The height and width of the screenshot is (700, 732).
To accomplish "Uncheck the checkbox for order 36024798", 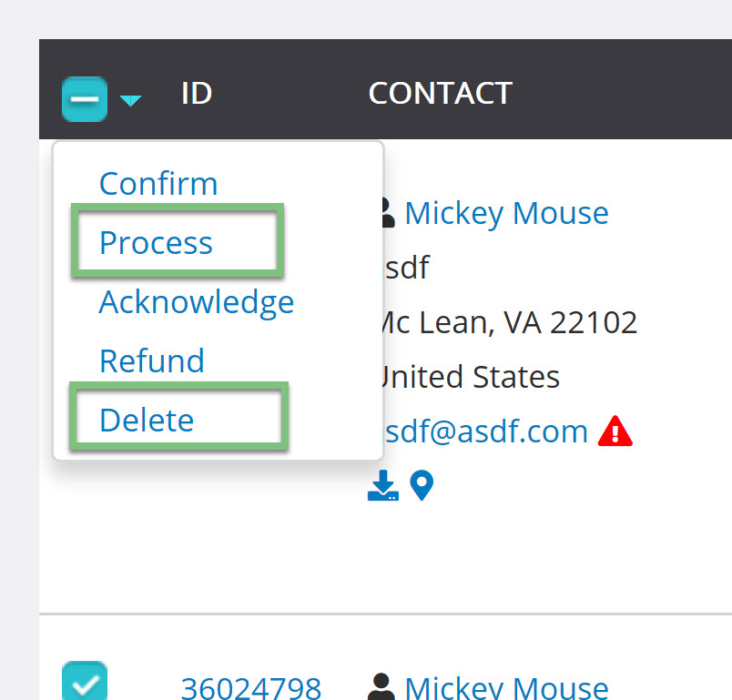I will tap(85, 680).
